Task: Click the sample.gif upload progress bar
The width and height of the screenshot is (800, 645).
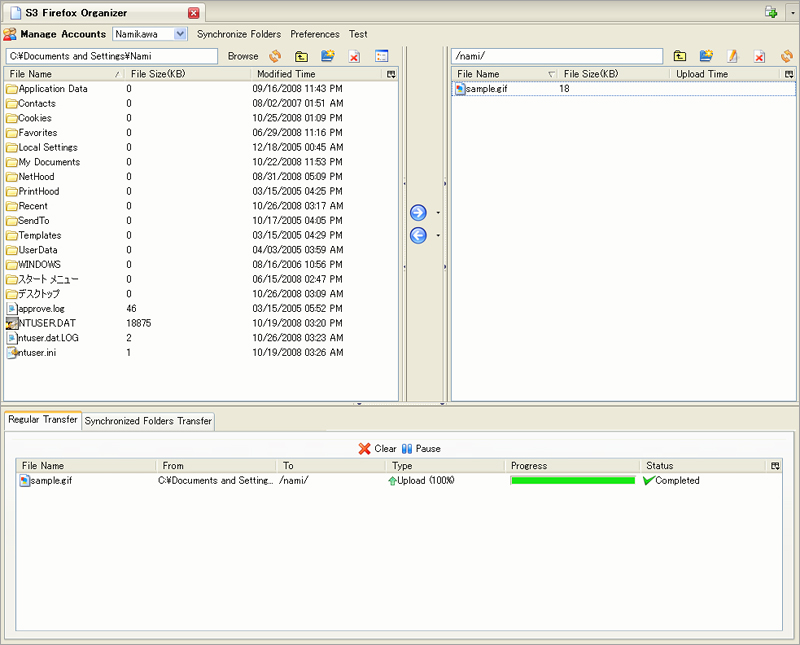Action: pos(572,480)
